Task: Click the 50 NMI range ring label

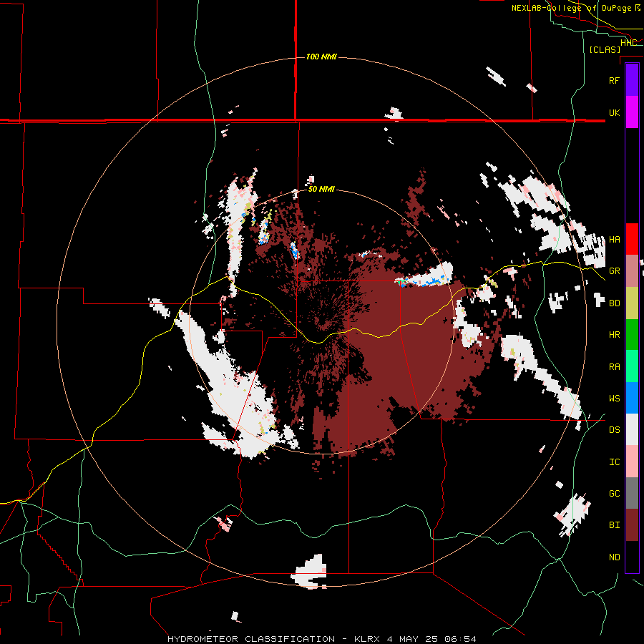Action: point(321,190)
